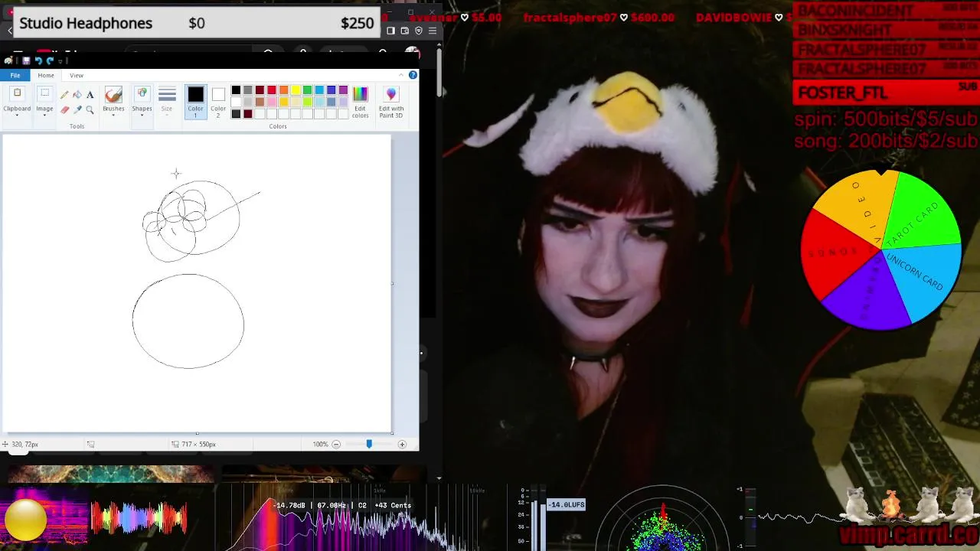
Task: Click the browser wallet icon
Action: [x=404, y=31]
